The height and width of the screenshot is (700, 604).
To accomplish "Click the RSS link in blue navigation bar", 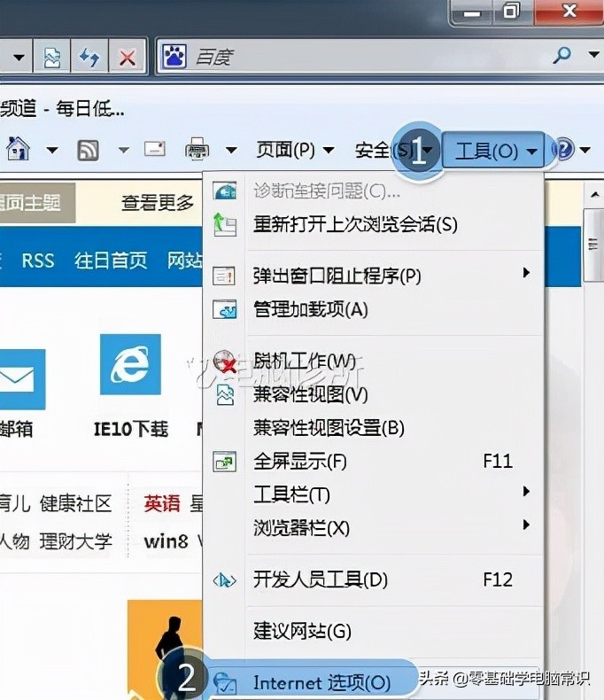I will [38, 261].
